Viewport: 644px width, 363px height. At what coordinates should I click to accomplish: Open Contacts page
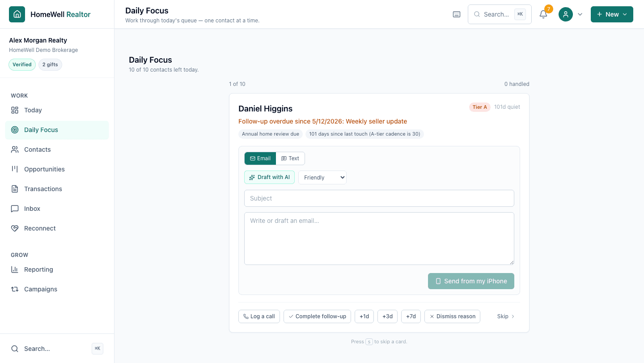[57, 149]
